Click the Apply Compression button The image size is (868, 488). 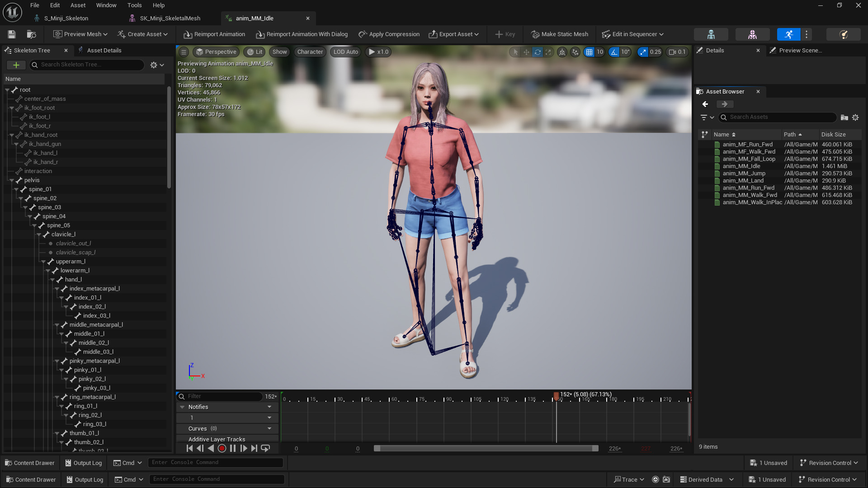coord(389,34)
